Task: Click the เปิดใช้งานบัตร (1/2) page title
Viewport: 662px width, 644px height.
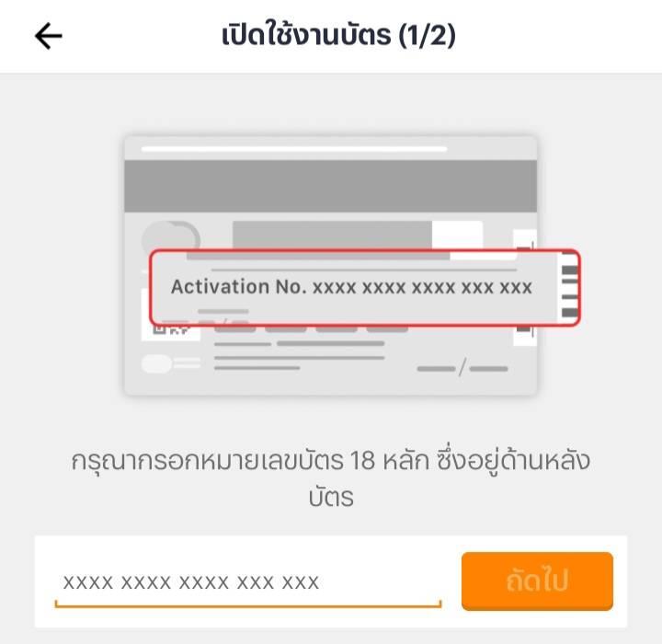Action: click(338, 35)
